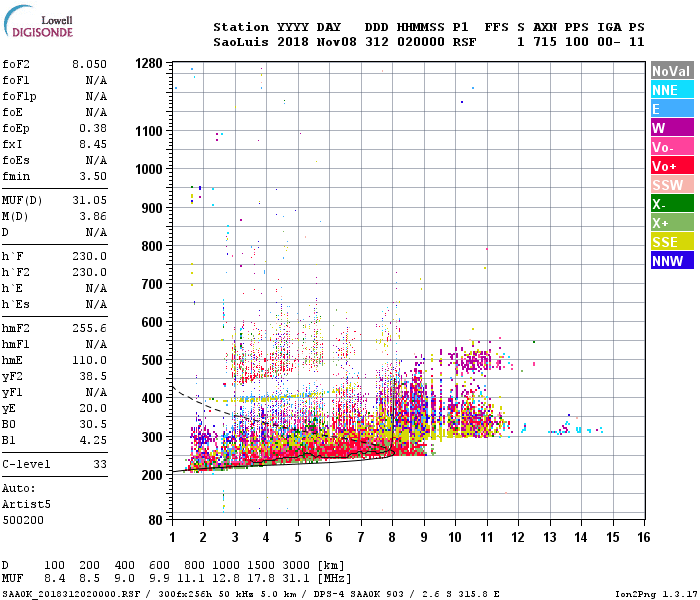Click the B1 value 4.25
700x600 pixels.
coord(93,441)
